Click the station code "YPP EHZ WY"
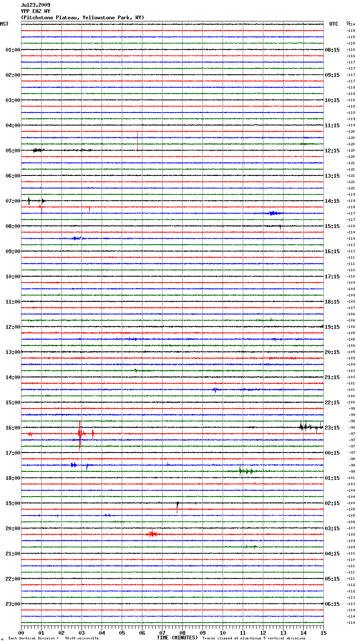357x644 pixels. point(35,11)
